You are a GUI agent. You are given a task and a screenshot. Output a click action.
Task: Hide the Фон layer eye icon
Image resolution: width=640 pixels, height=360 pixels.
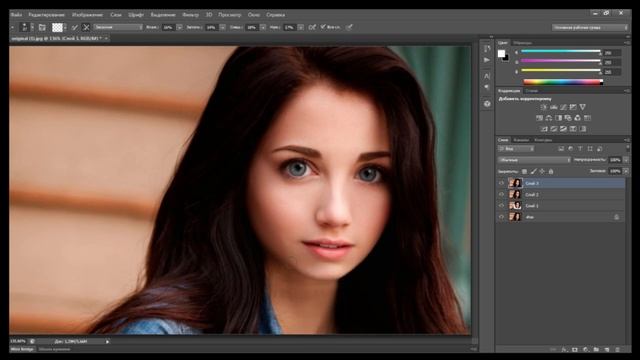point(502,217)
